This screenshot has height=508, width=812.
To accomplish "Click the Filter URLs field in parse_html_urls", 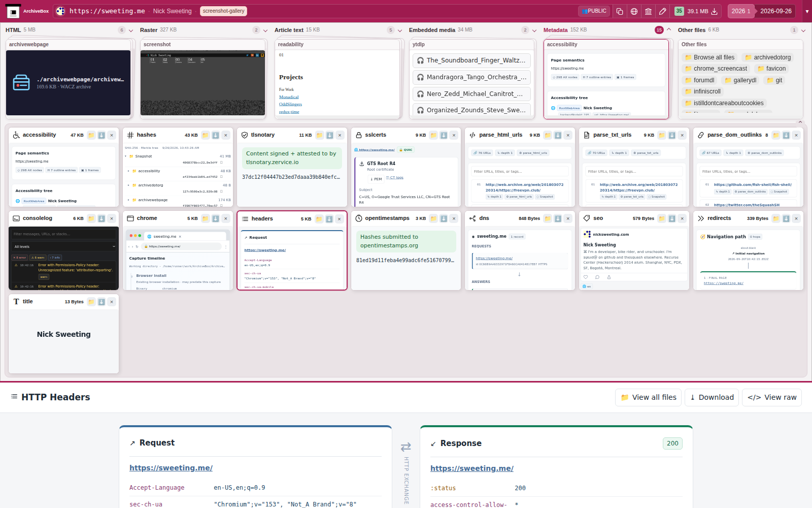I will (520, 171).
